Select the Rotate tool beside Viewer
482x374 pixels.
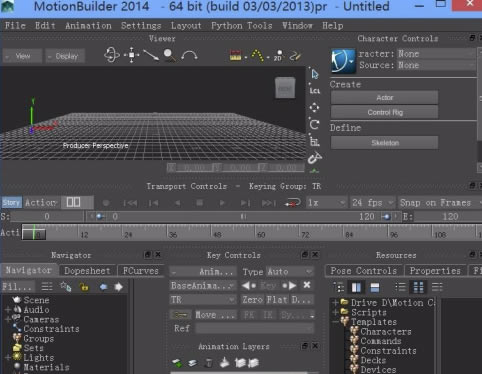(x=314, y=124)
